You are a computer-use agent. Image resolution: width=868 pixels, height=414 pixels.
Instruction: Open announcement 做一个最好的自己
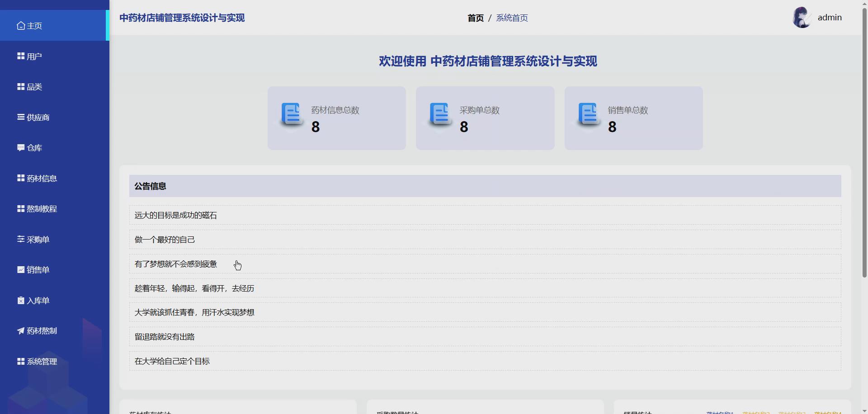pyautogui.click(x=485, y=240)
